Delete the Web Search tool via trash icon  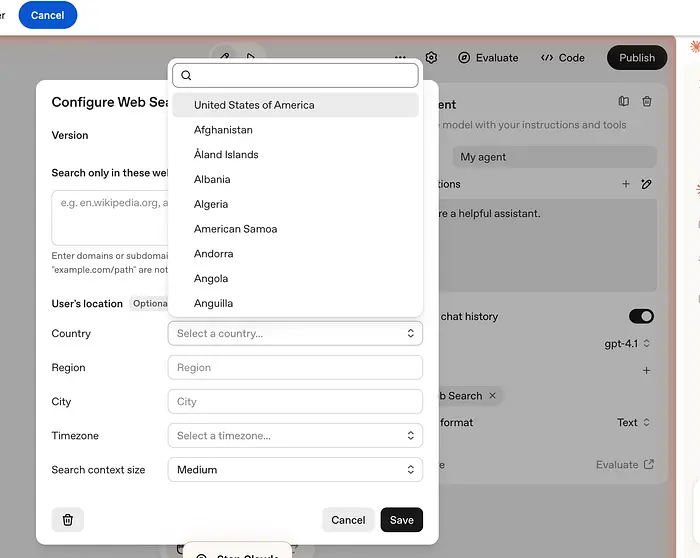click(x=68, y=520)
